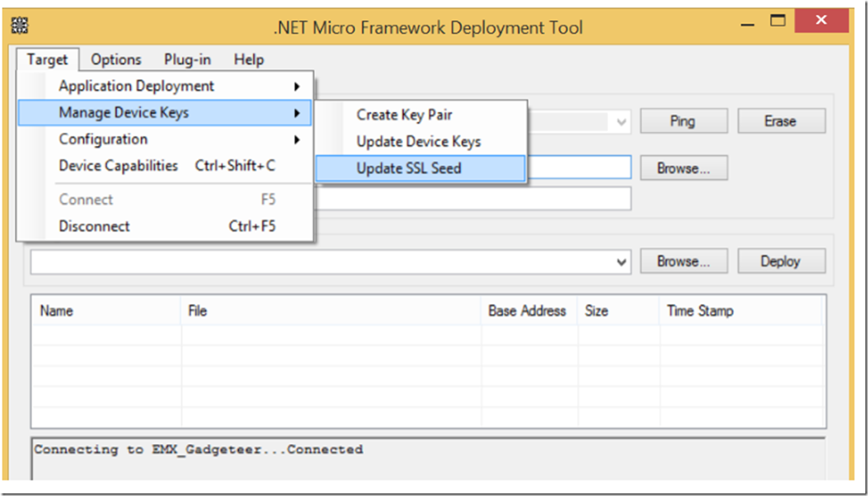The height and width of the screenshot is (496, 868).
Task: Click the Erase button
Action: (782, 121)
